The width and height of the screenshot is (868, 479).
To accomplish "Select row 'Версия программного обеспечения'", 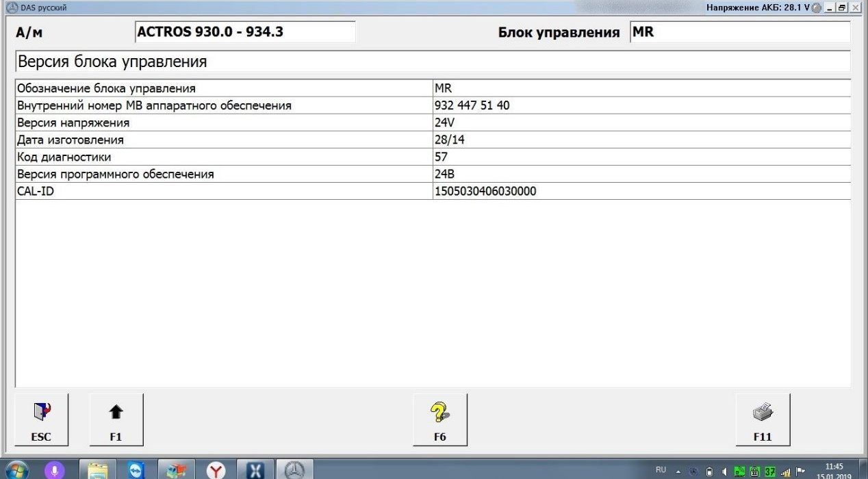I will pyautogui.click(x=433, y=174).
